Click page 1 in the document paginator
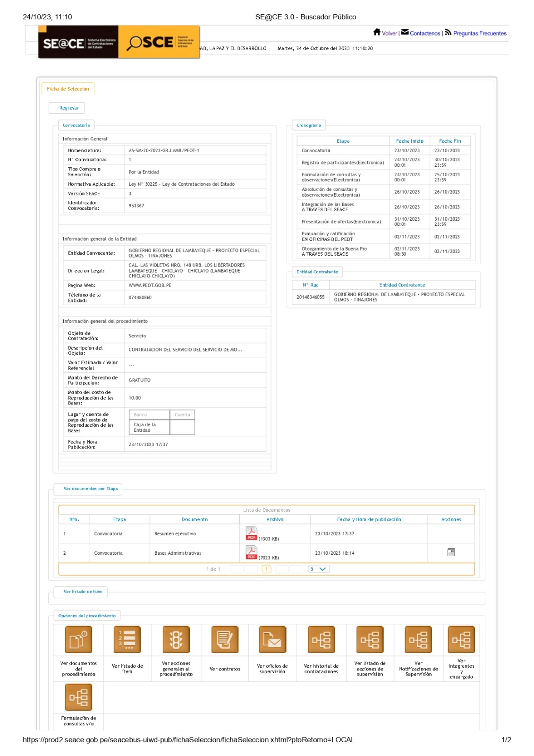Image resolution: width=534 pixels, height=756 pixels. [x=266, y=569]
